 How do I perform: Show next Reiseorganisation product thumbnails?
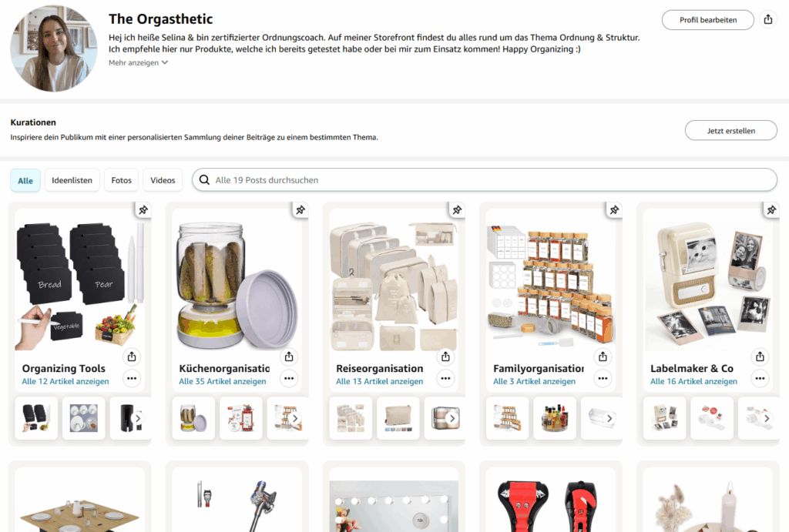tap(452, 419)
